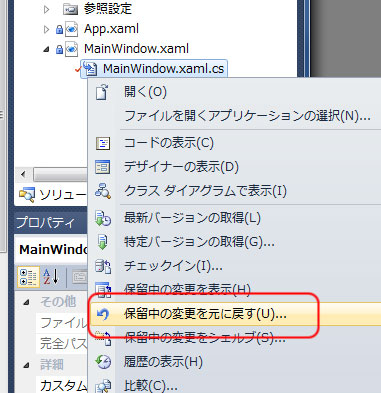
Task: Collapse the その他 property category
Action: [x=26, y=303]
